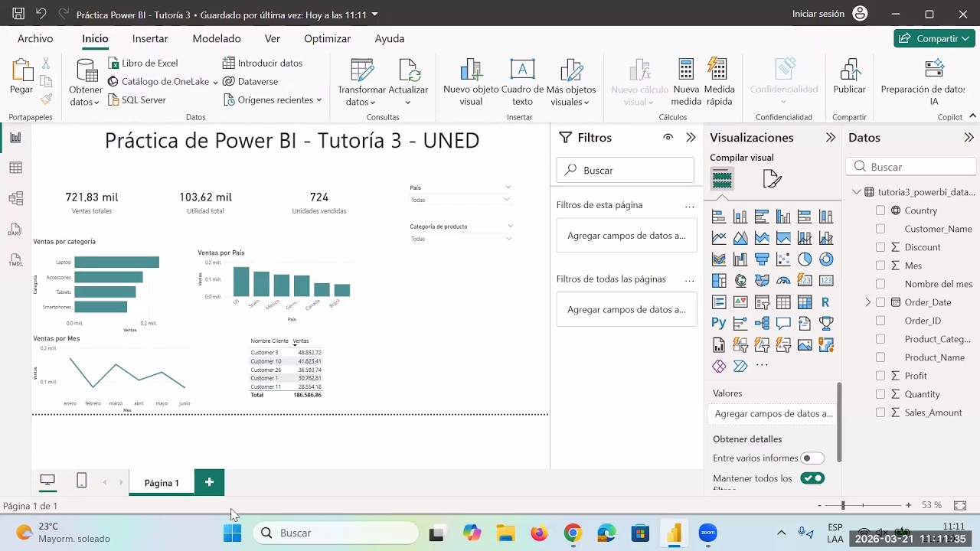
Task: Insert the Python visual
Action: tap(719, 324)
